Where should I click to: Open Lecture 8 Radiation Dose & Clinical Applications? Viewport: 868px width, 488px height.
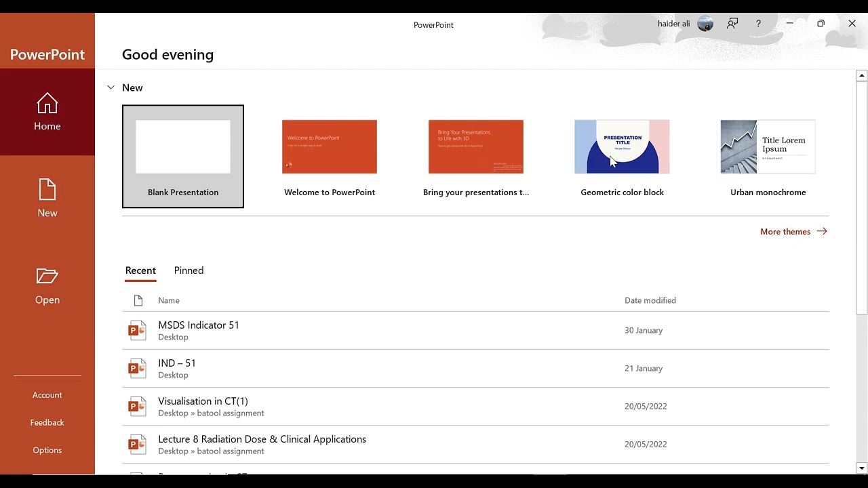[x=475, y=444]
